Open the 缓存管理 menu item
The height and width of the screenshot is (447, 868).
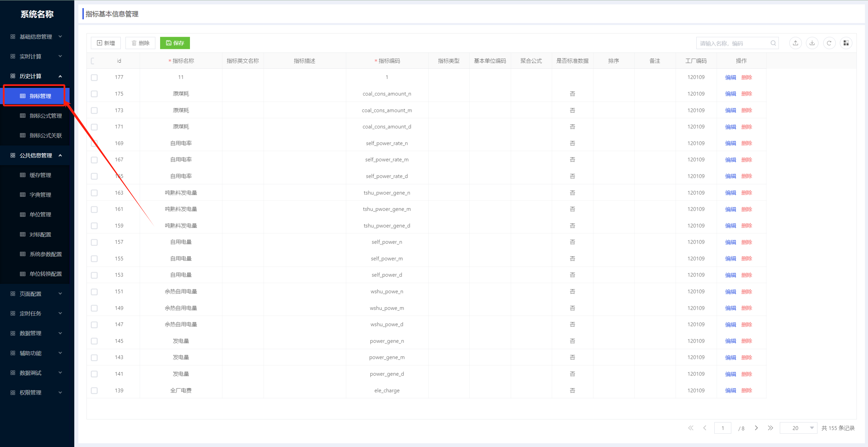coord(35,175)
